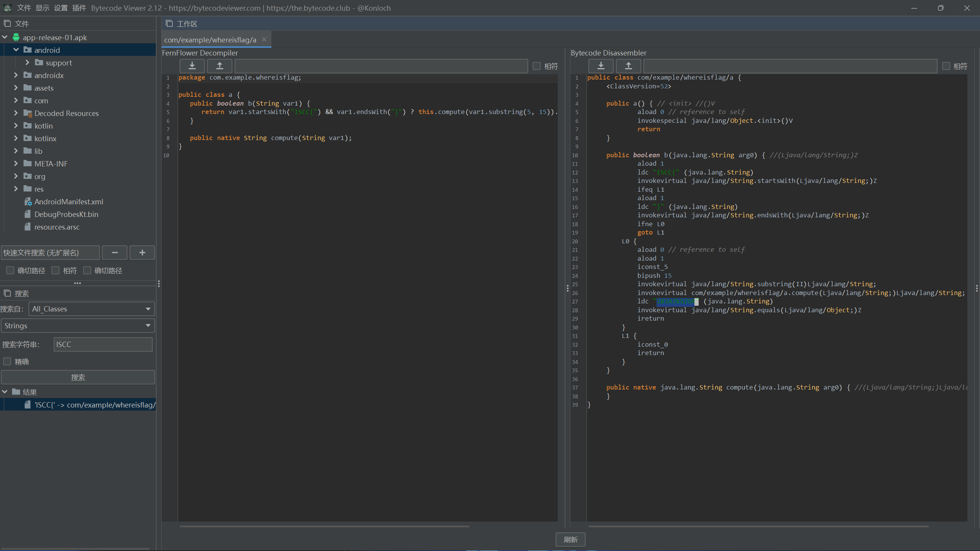Expand the assets folder
This screenshot has width=980, height=551.
click(x=16, y=88)
